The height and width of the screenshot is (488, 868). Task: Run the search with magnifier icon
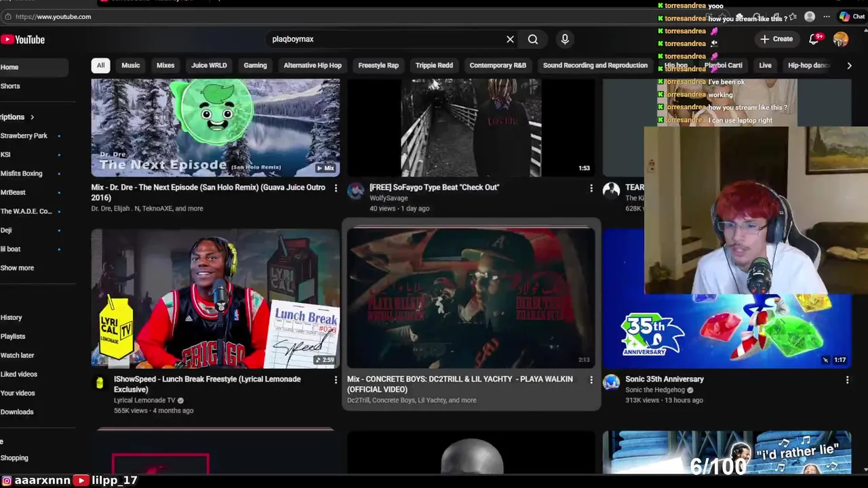tap(533, 39)
